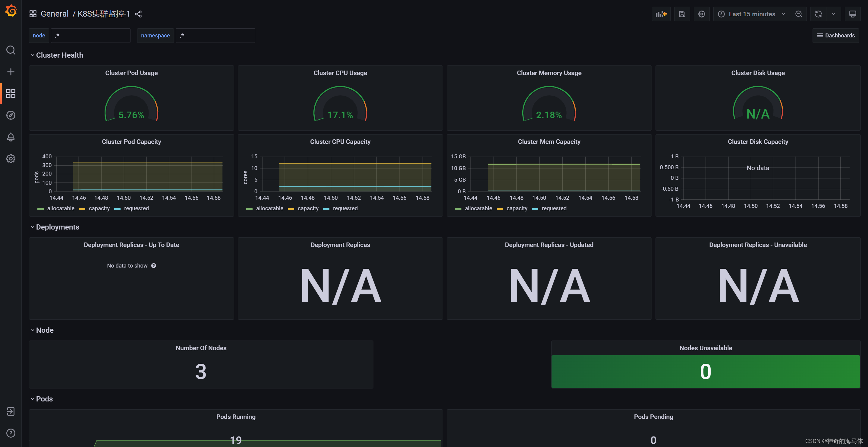
Task: Open the Nodes Unavailable panel title
Action: click(x=706, y=348)
